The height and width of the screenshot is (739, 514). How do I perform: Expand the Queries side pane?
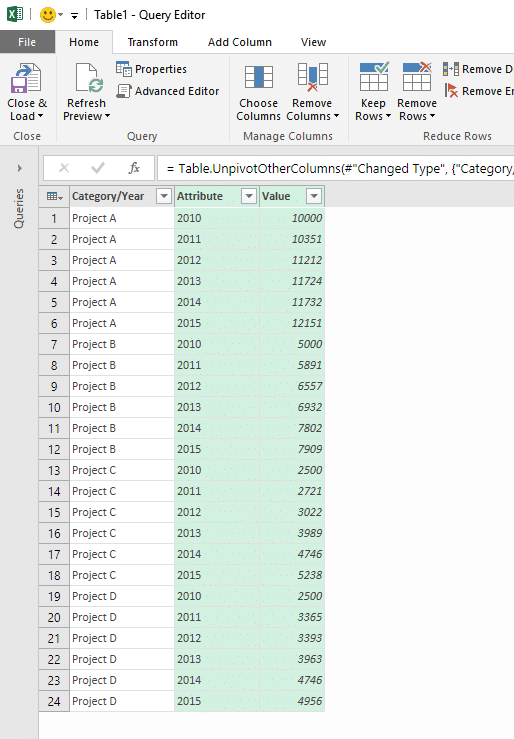pyautogui.click(x=19, y=168)
